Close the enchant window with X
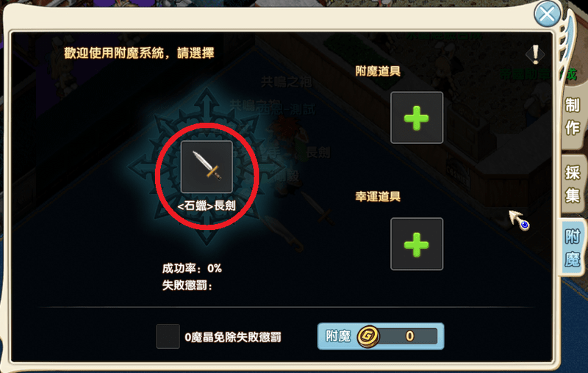This screenshot has width=588, height=373. pos(547,14)
